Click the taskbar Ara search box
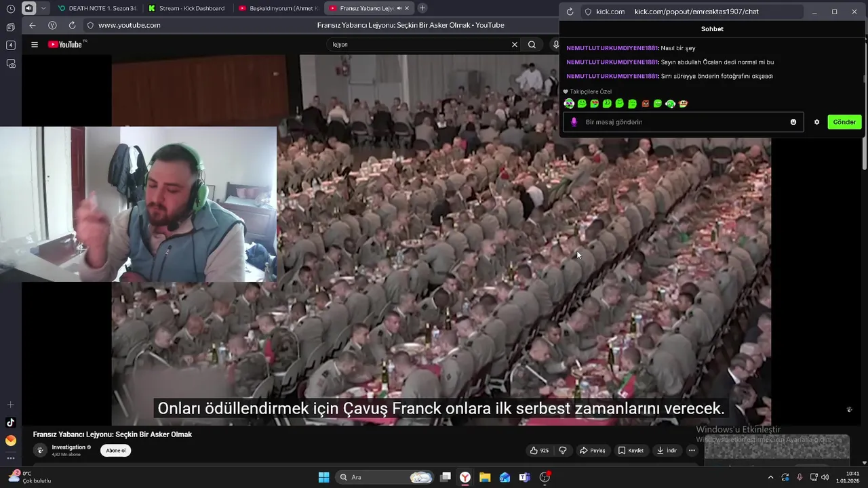Viewport: 868px width, 488px height. click(385, 477)
